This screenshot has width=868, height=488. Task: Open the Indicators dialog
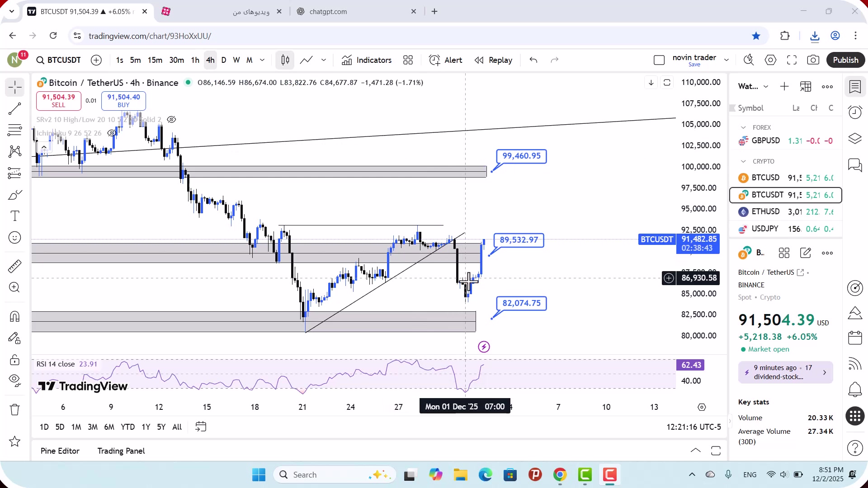(x=367, y=60)
